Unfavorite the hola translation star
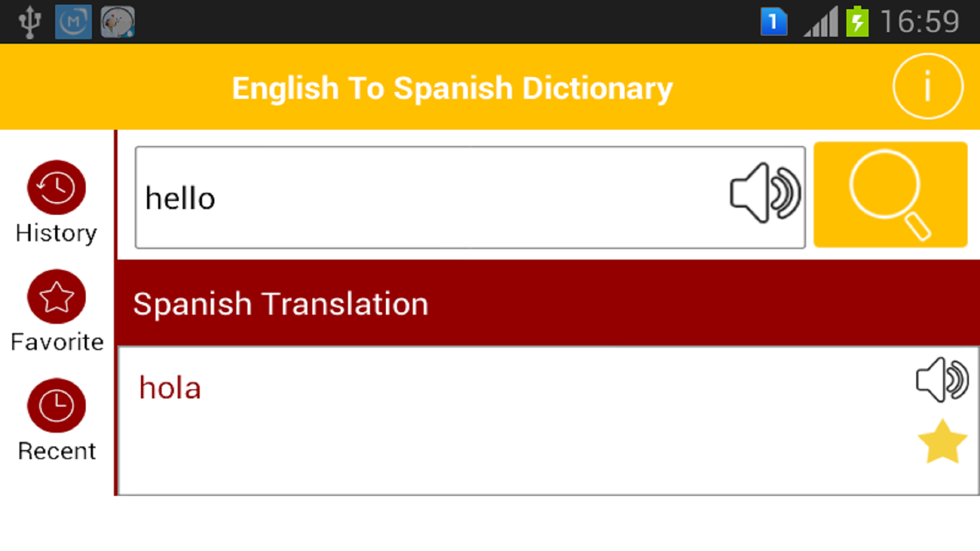 pos(942,441)
